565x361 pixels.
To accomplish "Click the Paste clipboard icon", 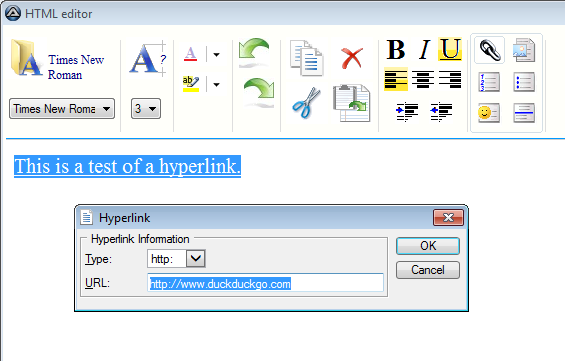I will [x=352, y=103].
